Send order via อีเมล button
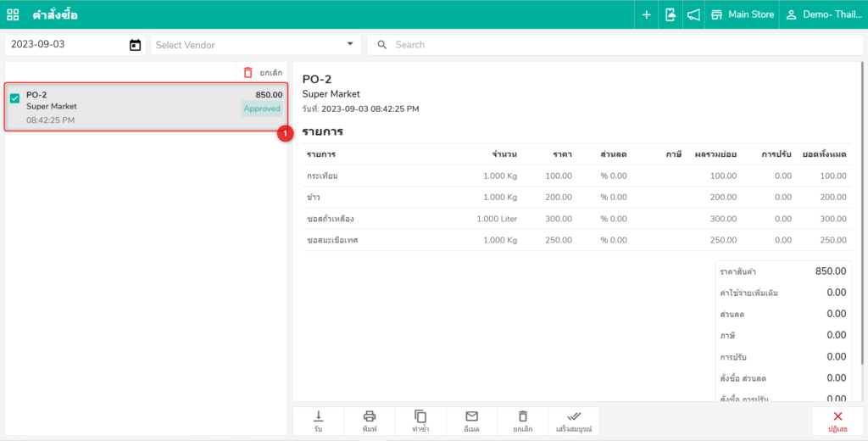 point(471,422)
